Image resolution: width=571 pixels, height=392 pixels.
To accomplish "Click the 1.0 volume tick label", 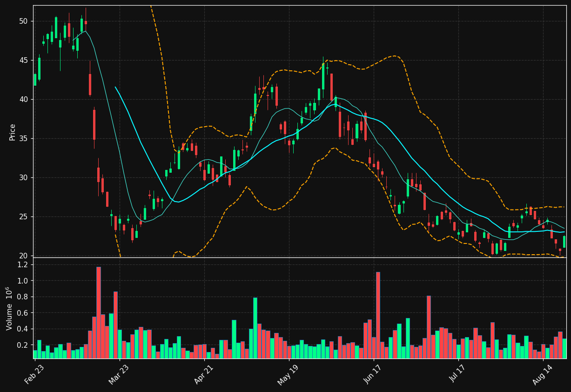I will tap(22, 281).
